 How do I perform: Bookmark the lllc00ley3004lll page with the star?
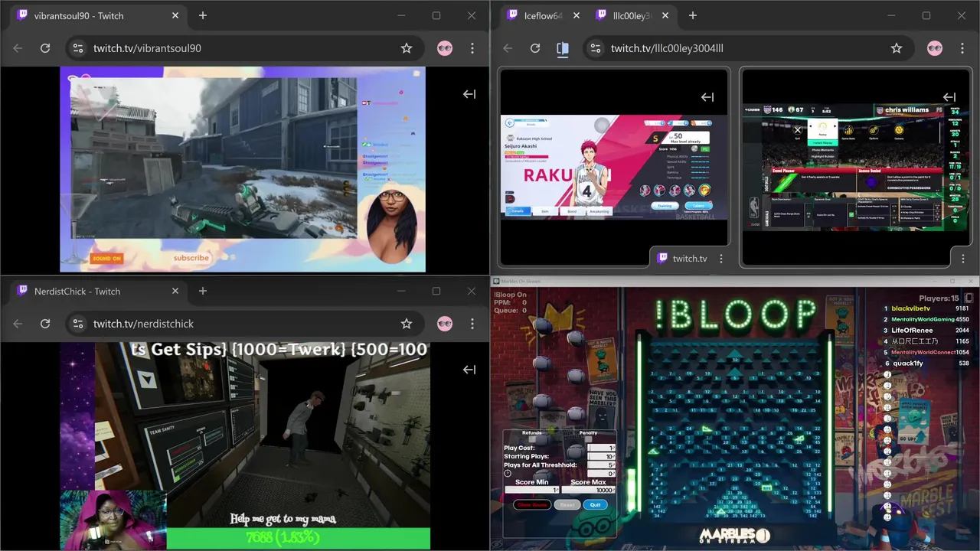pos(897,48)
